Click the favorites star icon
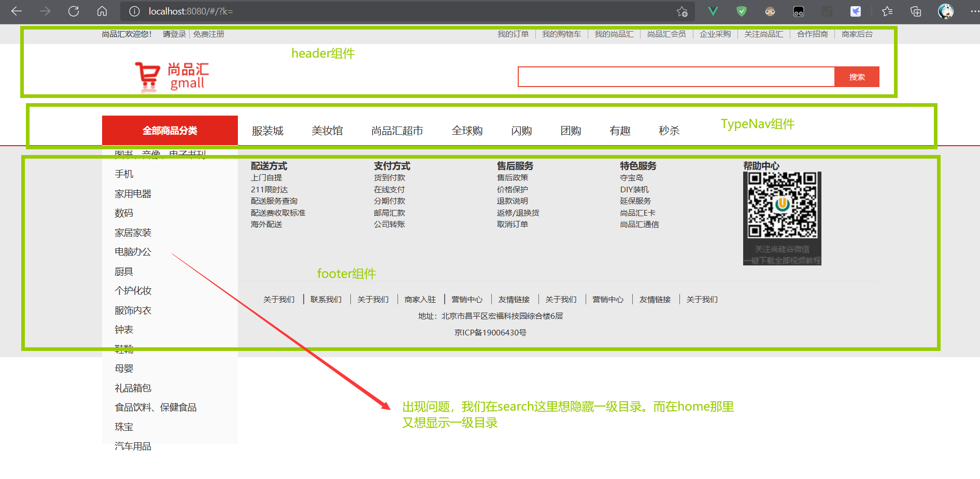The width and height of the screenshot is (980, 479). click(887, 11)
